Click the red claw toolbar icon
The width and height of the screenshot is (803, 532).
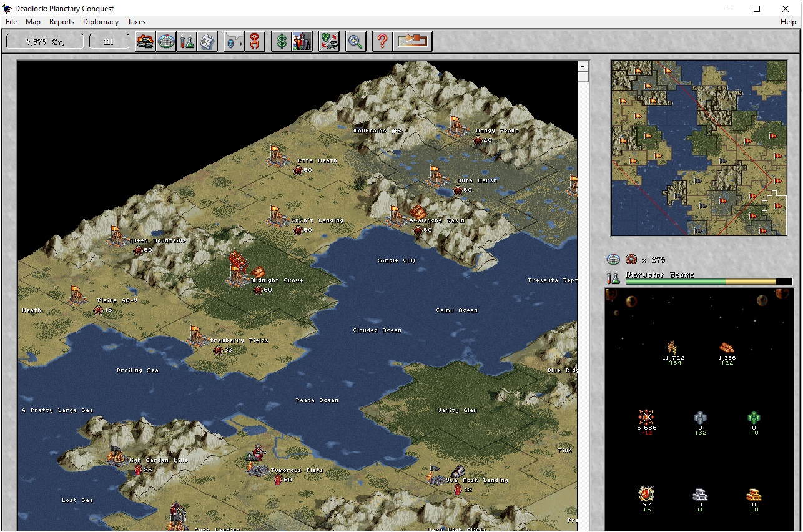[x=254, y=42]
